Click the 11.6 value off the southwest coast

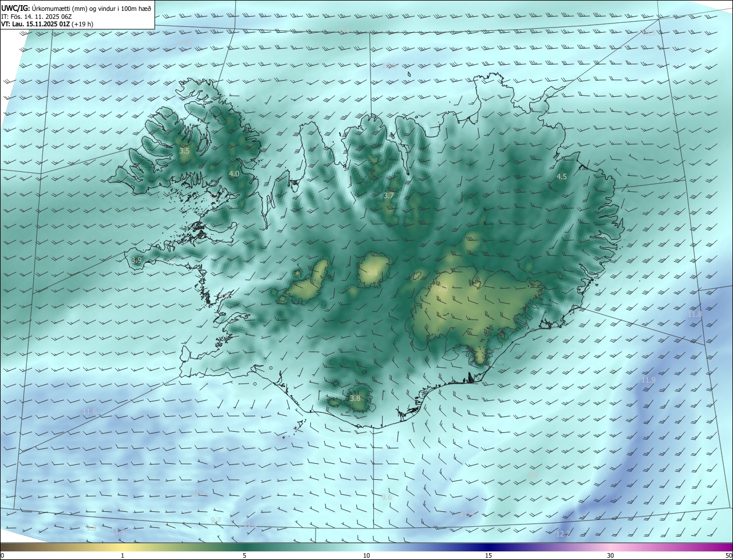pyautogui.click(x=90, y=411)
